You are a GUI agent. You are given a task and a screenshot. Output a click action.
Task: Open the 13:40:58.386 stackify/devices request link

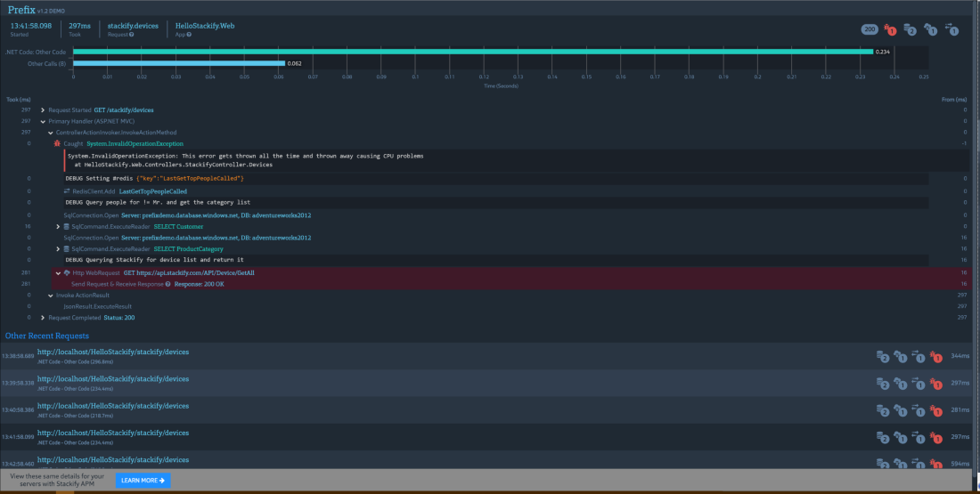click(x=113, y=405)
